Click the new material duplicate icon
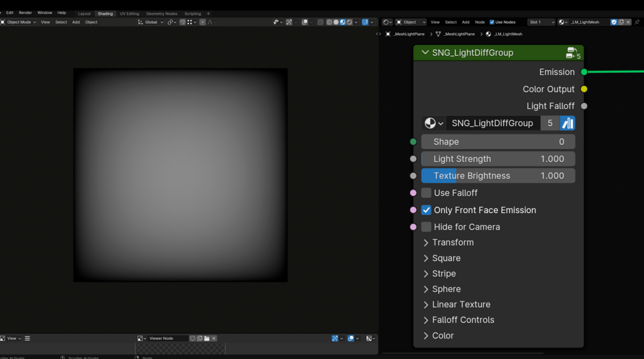Screen dimensions: 644x359 point(621,22)
